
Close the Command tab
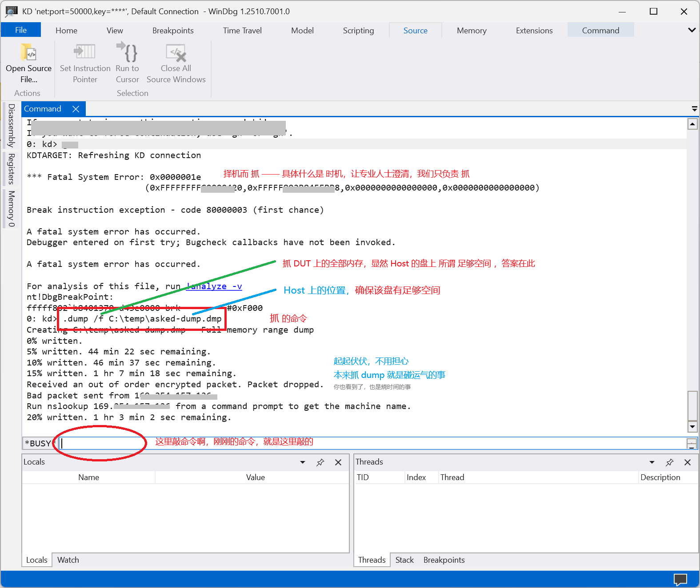click(x=76, y=109)
